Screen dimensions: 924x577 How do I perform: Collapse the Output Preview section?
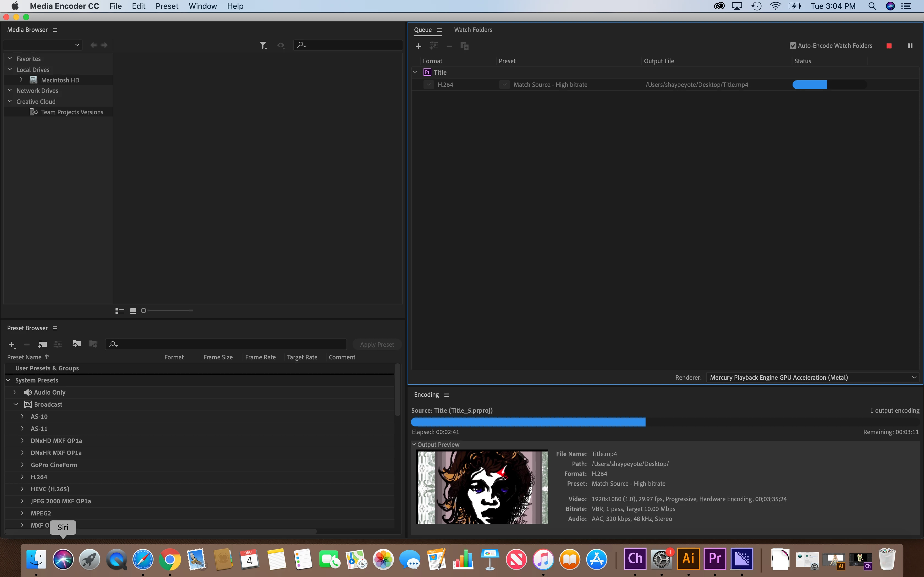(x=414, y=445)
